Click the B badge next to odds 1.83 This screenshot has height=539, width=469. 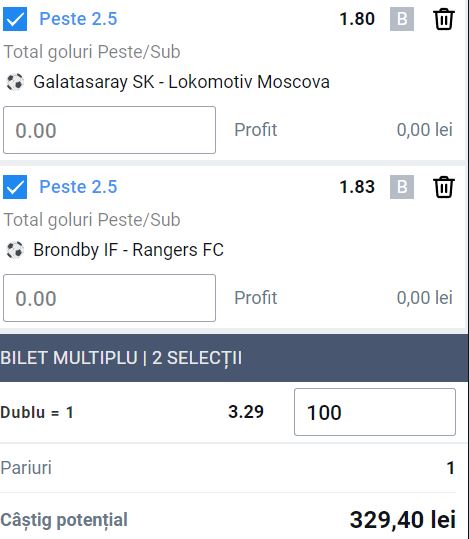(x=402, y=187)
